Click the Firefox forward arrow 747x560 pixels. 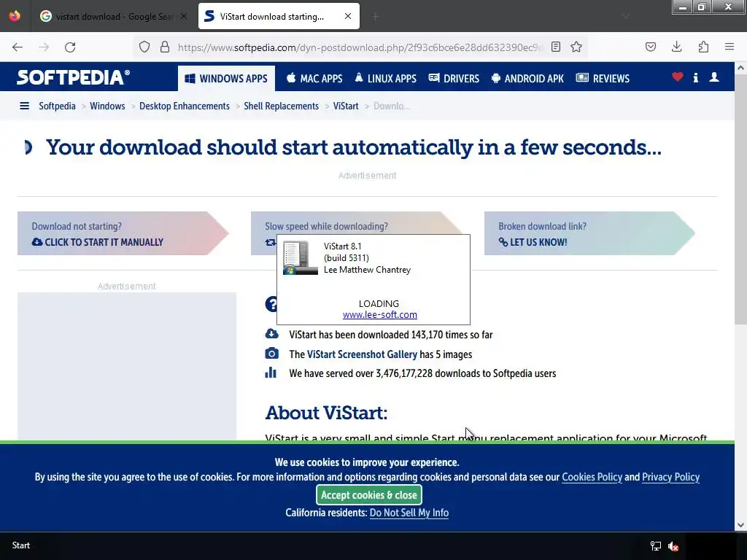click(44, 47)
